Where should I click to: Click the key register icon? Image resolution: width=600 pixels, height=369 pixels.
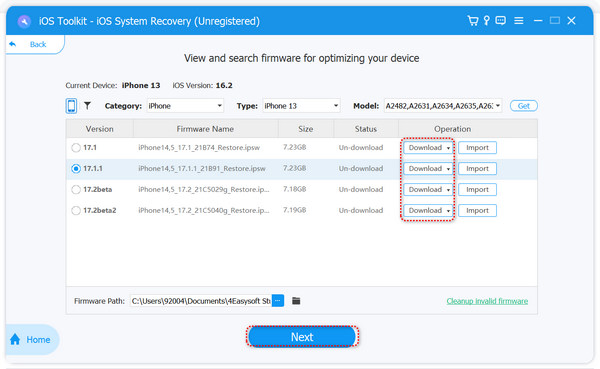click(486, 21)
